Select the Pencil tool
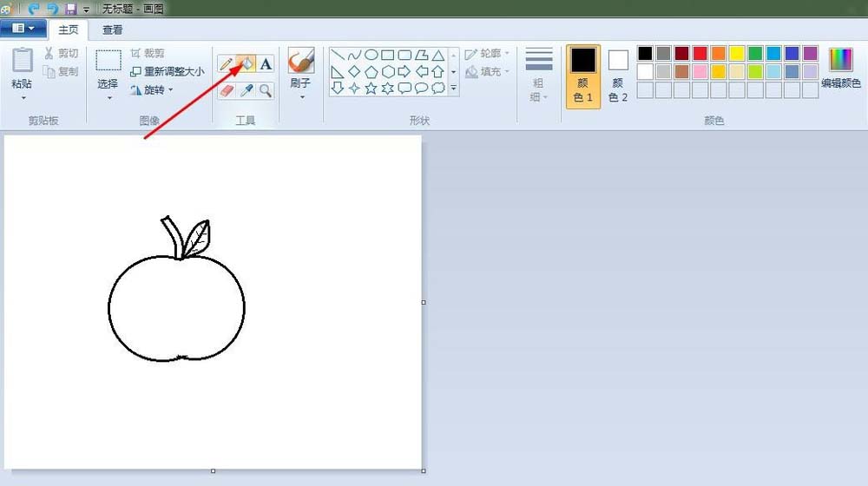This screenshot has height=486, width=868. tap(226, 64)
